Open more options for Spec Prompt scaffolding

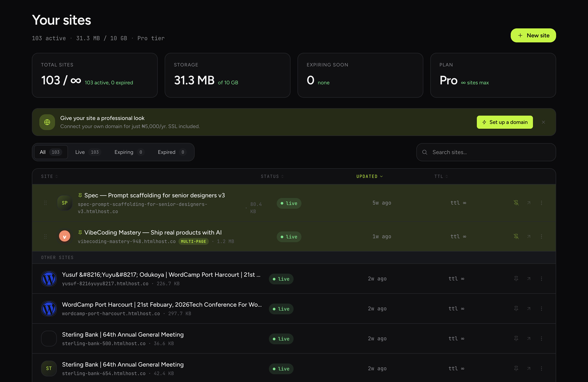pos(541,203)
